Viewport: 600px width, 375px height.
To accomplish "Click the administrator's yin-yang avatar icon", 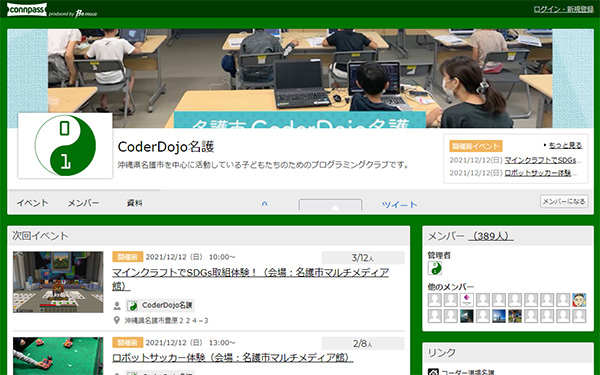I will 434,268.
